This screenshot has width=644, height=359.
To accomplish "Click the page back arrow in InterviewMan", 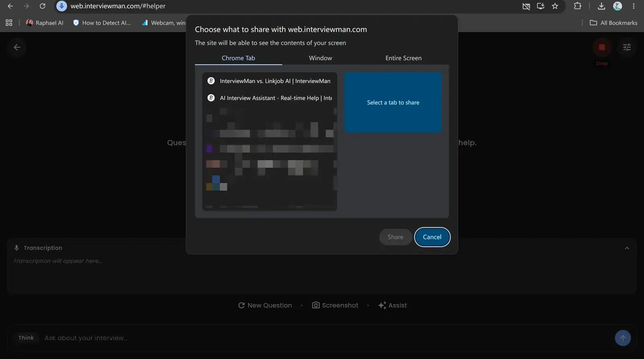I will [17, 47].
